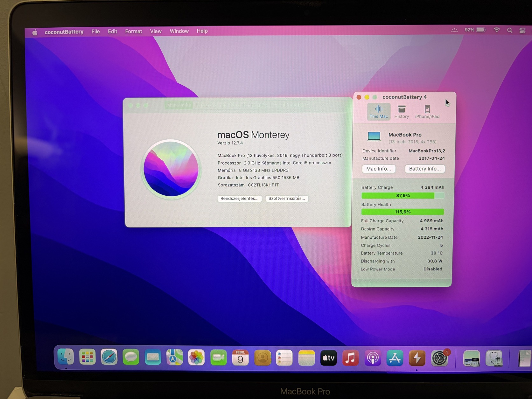Open the Edit menu
This screenshot has width=532, height=399.
[112, 31]
